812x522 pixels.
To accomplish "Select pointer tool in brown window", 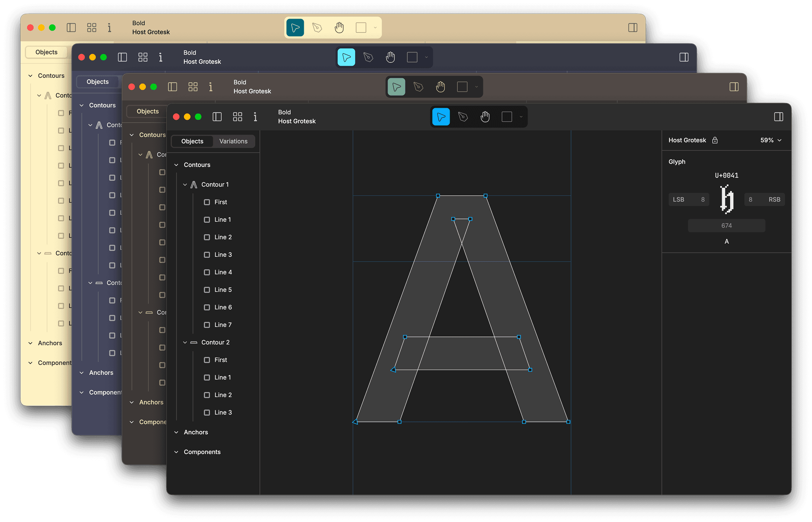I will pos(396,87).
